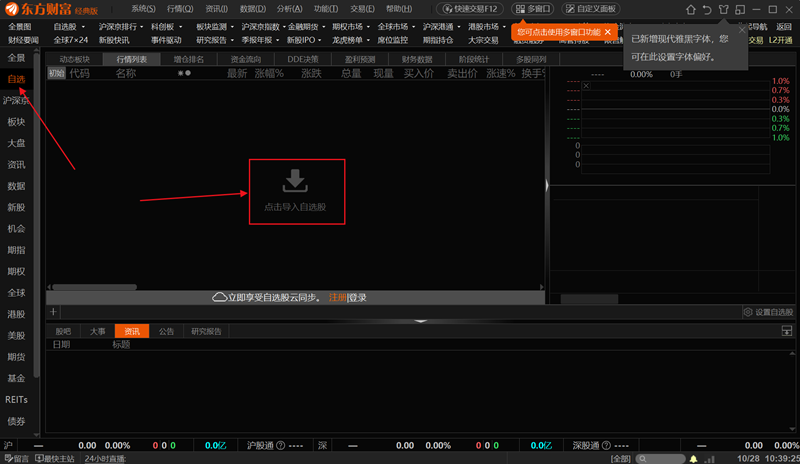Click 快速交易F12 quick trade button
Viewport: 800px width, 464px height.
(472, 9)
